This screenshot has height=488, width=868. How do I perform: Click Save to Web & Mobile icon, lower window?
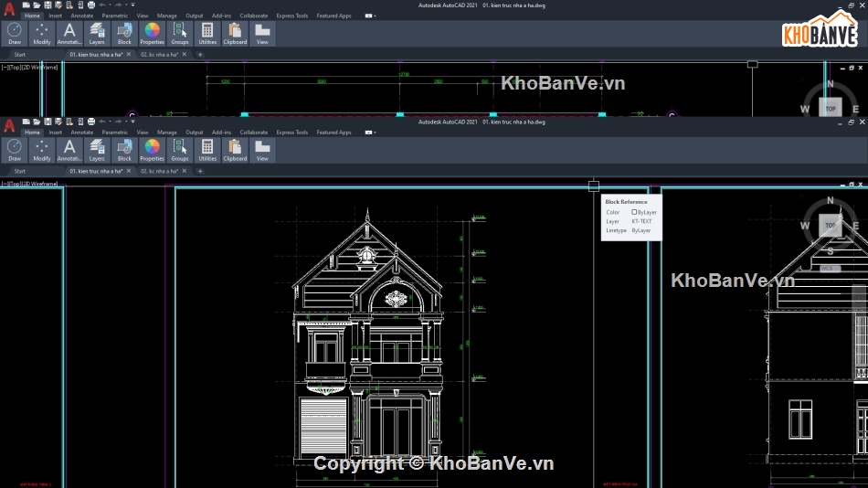pyautogui.click(x=80, y=122)
